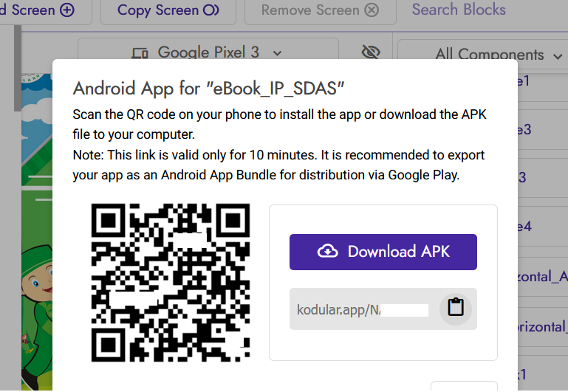Click the cloud icon on Download APK
The image size is (568, 392).
[327, 251]
